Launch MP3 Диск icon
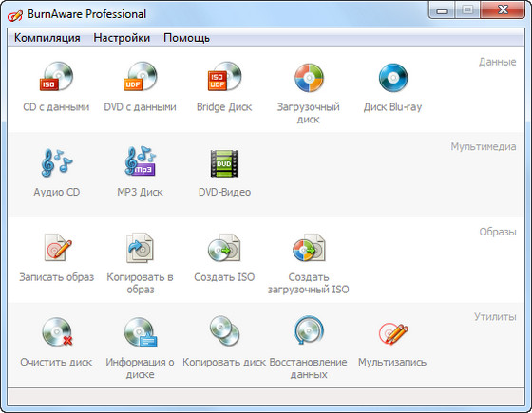 (x=141, y=161)
